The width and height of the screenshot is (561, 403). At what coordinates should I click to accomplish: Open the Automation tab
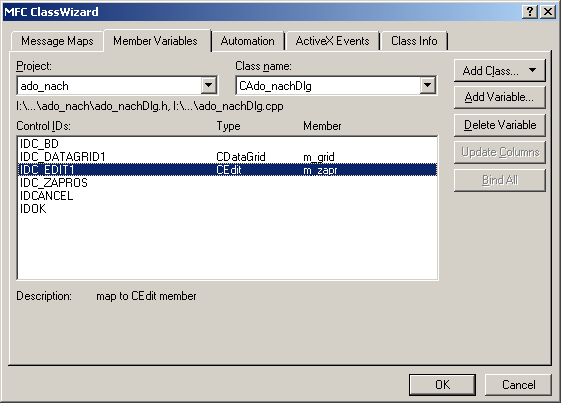tap(248, 41)
